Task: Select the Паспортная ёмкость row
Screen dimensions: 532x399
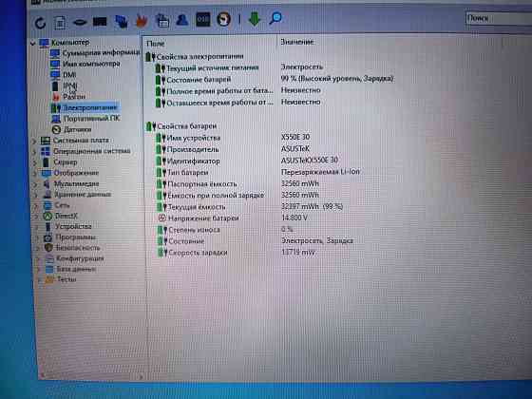Action: (198, 184)
